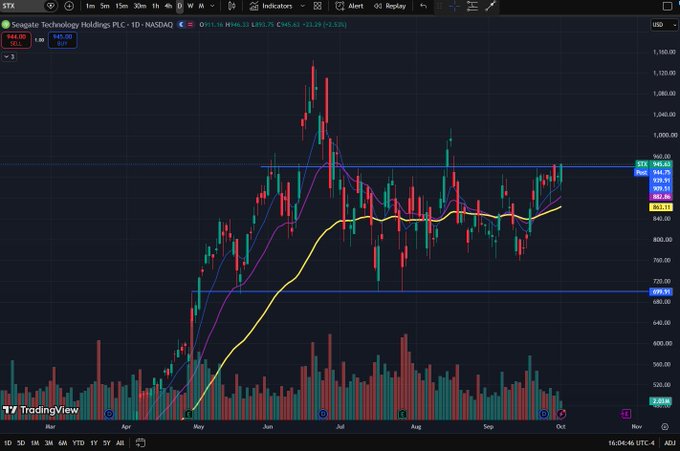Select the 30m timeframe
680x451 pixels.
(140, 6)
